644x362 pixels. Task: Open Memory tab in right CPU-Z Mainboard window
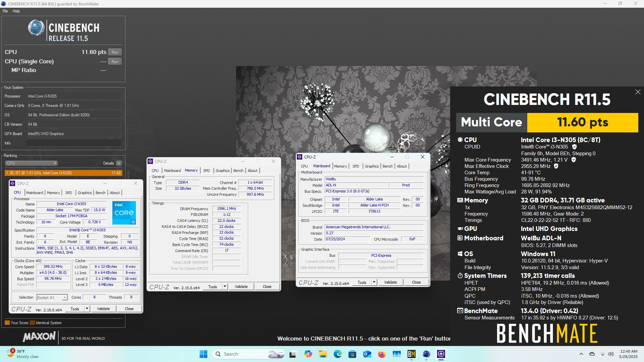click(x=340, y=166)
